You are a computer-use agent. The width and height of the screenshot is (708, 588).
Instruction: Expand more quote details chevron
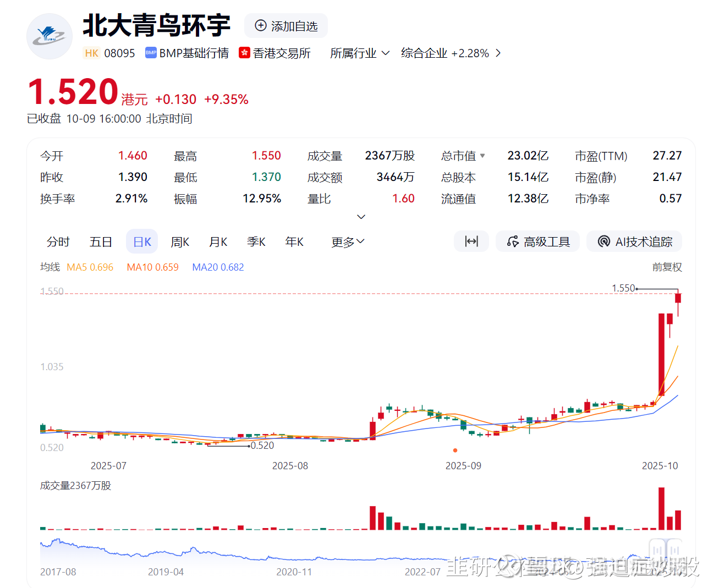pyautogui.click(x=361, y=217)
